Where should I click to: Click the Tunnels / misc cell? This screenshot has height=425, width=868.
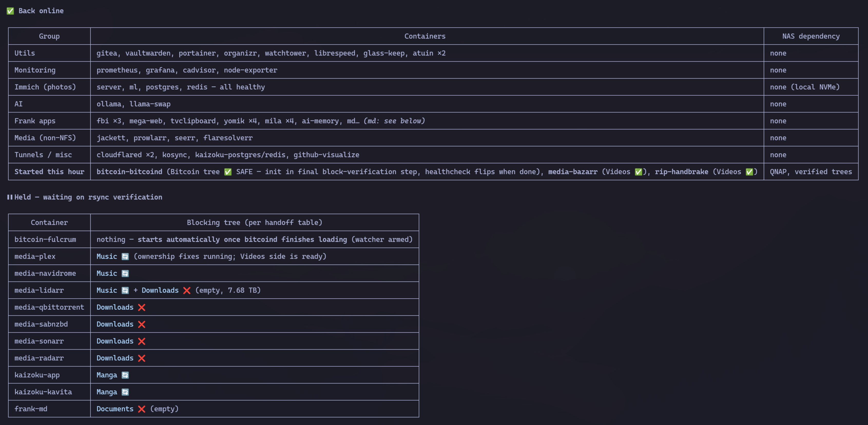pyautogui.click(x=49, y=155)
